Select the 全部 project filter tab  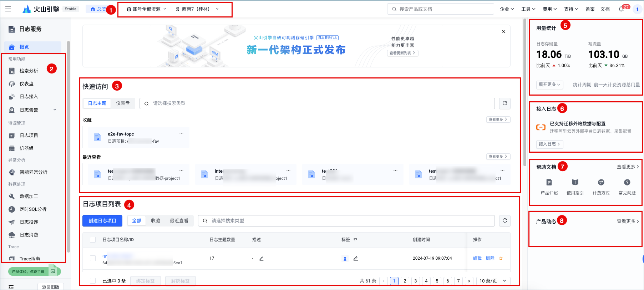tap(137, 221)
